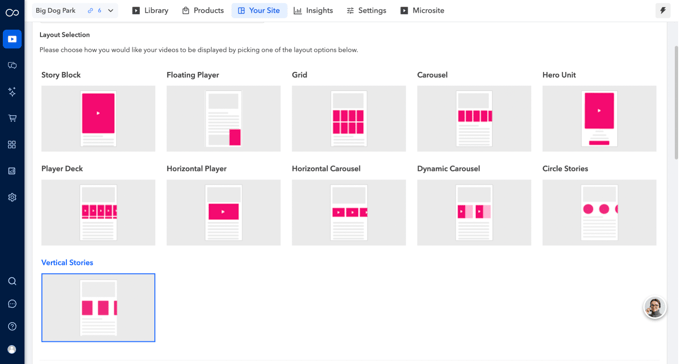Go to the Microsite tab

pos(423,11)
